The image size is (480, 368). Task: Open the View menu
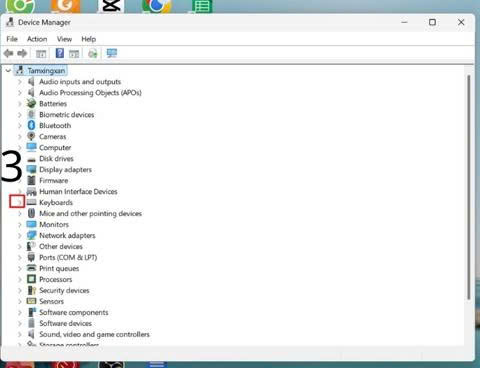[x=64, y=39]
